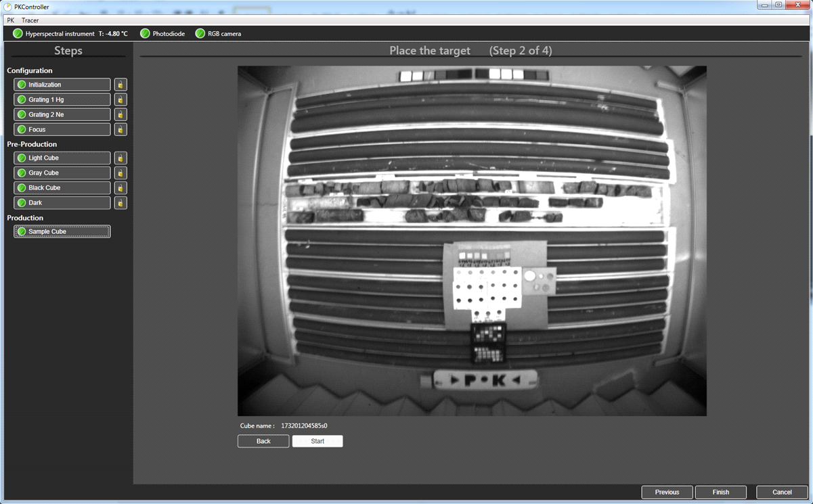The height and width of the screenshot is (504, 813).
Task: Click the Focus step status icon
Action: tap(21, 129)
